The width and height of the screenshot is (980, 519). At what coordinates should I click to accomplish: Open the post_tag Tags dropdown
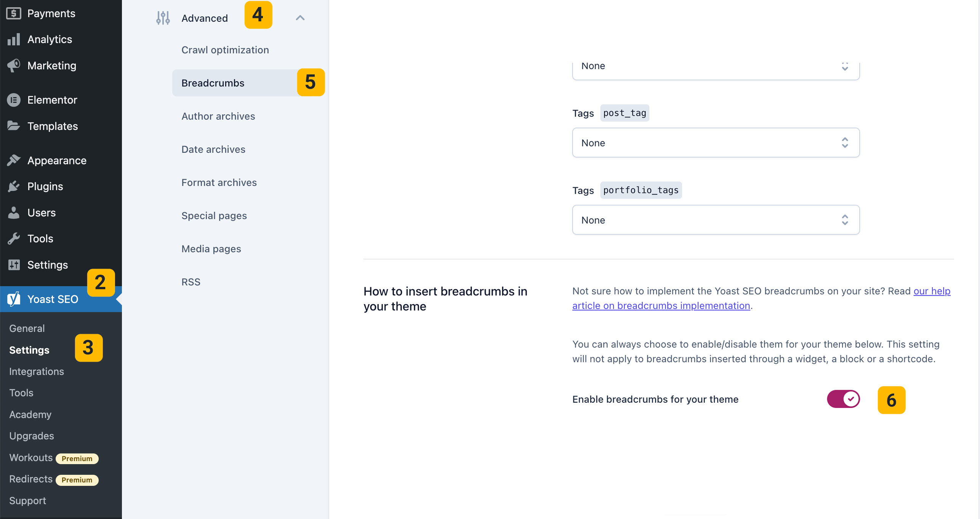pyautogui.click(x=716, y=143)
